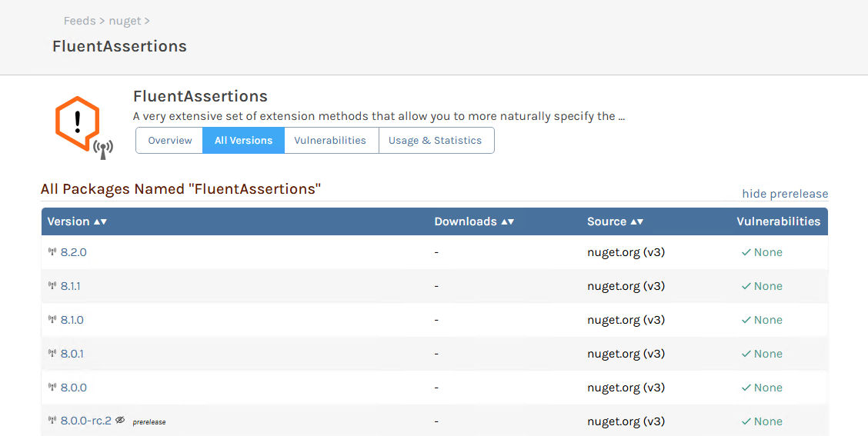This screenshot has height=436, width=868.
Task: Click the FluentAssertions package logo
Action: [78, 123]
